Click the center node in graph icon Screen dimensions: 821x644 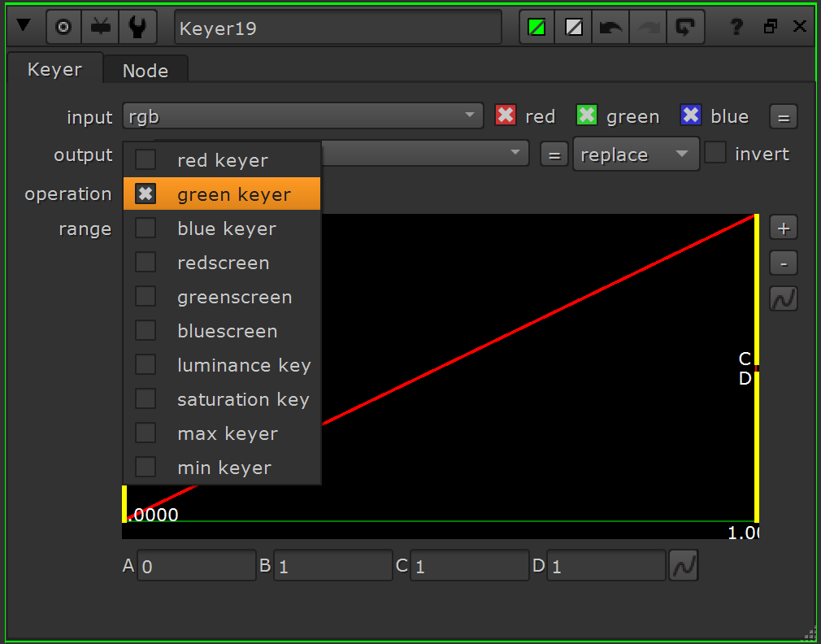tap(63, 27)
